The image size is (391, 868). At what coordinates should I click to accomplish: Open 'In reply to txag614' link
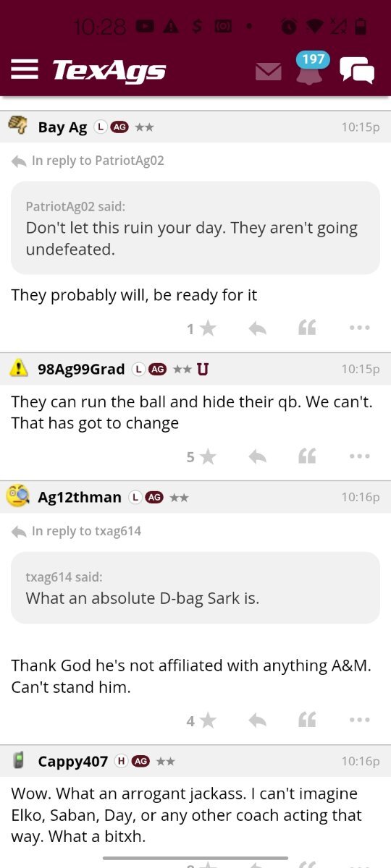pos(77,532)
